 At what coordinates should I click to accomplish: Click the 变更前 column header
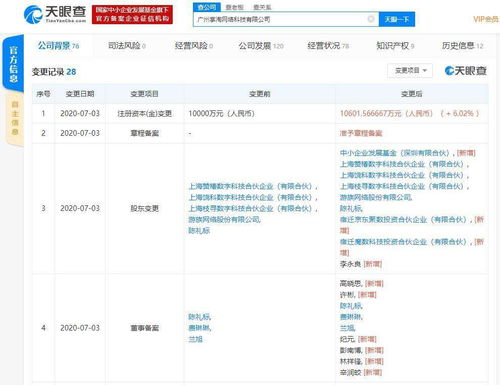(260, 94)
